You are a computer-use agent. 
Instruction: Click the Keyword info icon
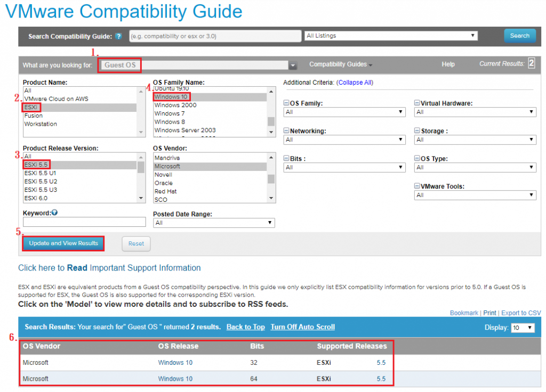tap(54, 213)
